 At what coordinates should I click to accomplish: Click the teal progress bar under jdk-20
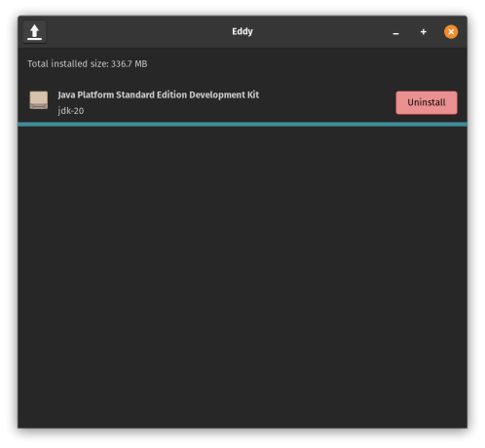(x=242, y=125)
